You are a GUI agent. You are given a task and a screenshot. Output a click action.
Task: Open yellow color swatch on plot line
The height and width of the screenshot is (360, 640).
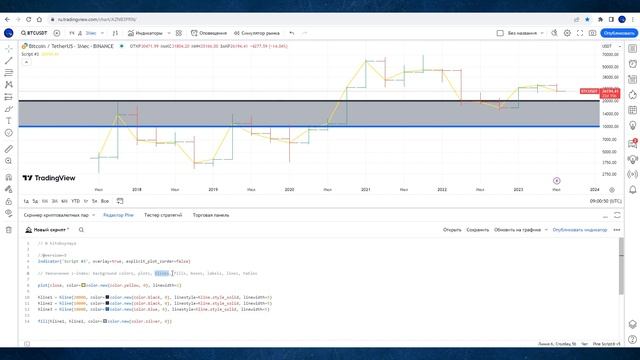[83, 285]
